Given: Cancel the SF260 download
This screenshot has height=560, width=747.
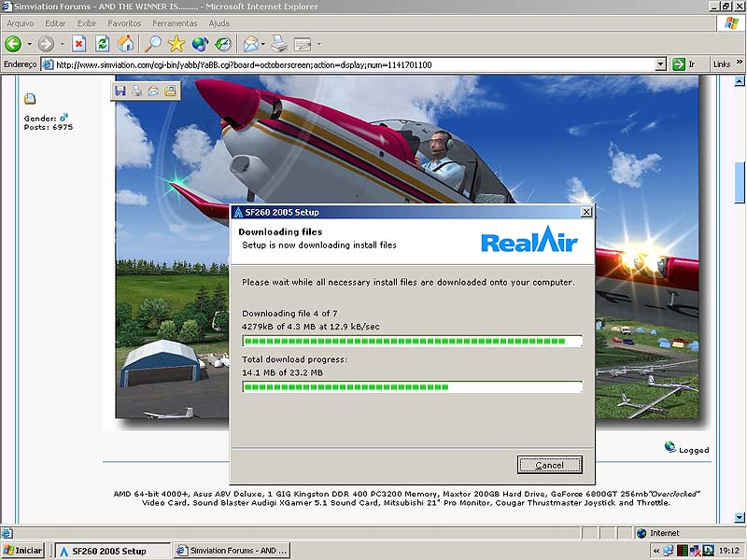Looking at the screenshot, I should pos(549,465).
